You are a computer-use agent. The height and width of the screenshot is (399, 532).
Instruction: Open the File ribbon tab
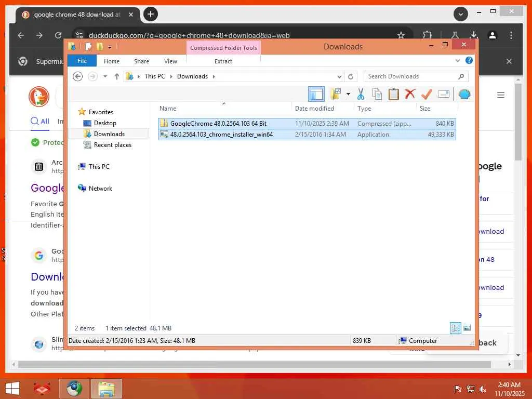[82, 61]
